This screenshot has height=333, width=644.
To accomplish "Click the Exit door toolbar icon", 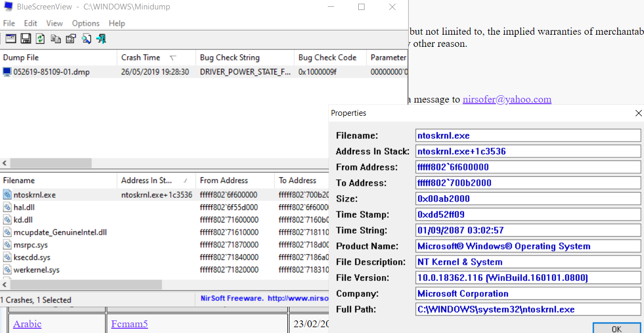I will [x=101, y=38].
